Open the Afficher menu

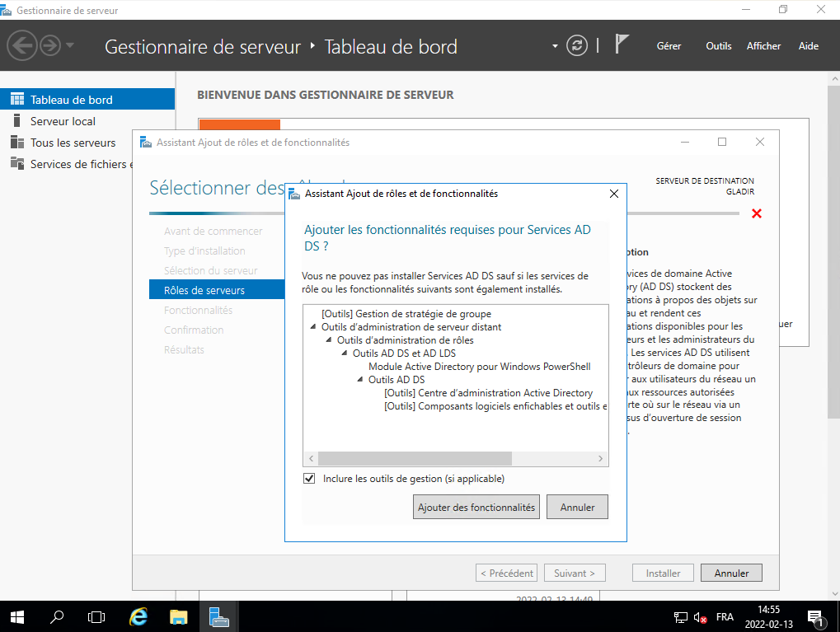point(763,46)
